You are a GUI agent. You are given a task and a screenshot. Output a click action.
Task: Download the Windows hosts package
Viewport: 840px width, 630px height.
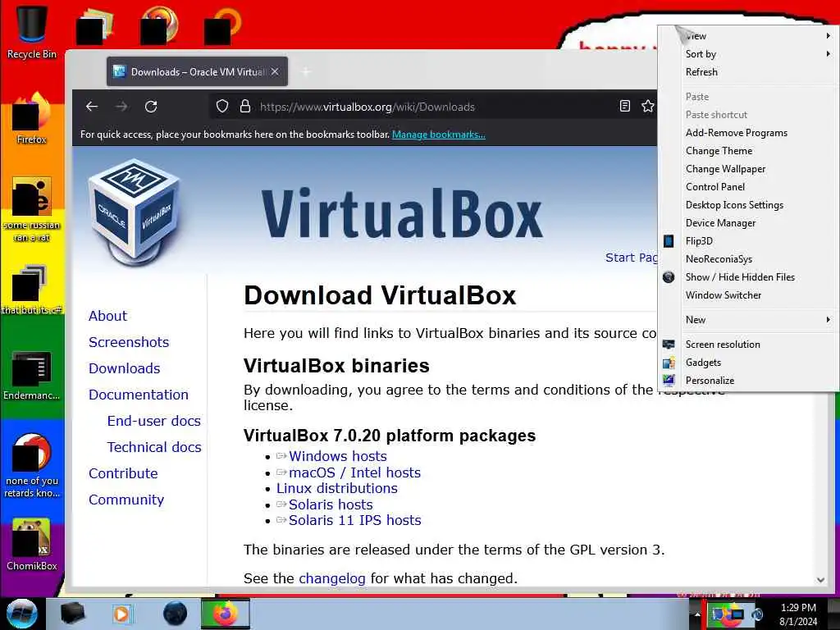coord(337,456)
